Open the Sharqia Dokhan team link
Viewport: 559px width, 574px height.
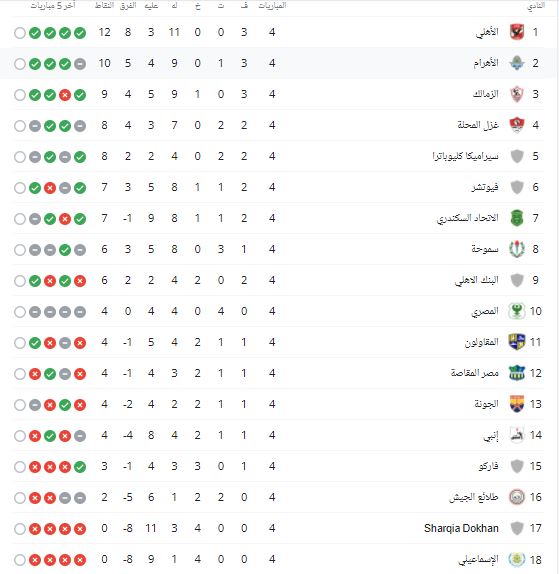coord(461,528)
